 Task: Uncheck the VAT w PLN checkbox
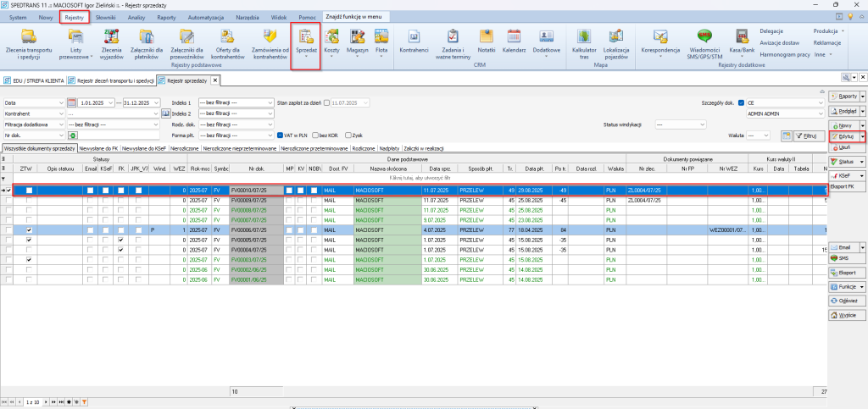[281, 135]
